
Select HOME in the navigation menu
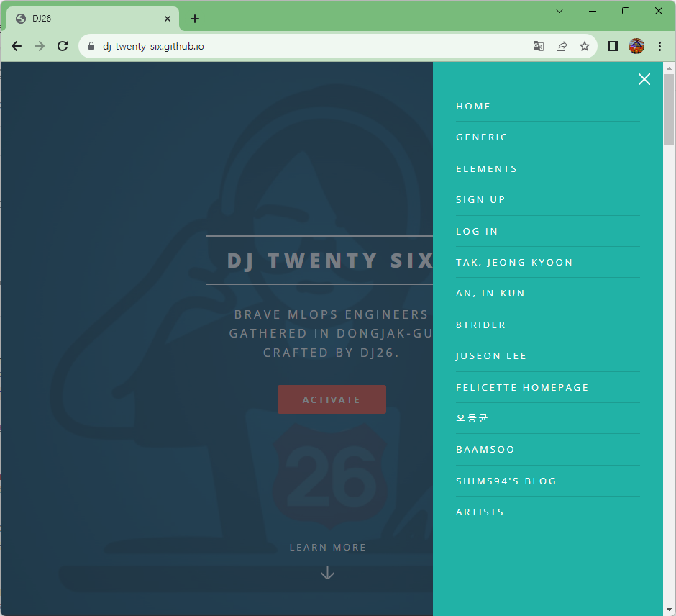[473, 106]
